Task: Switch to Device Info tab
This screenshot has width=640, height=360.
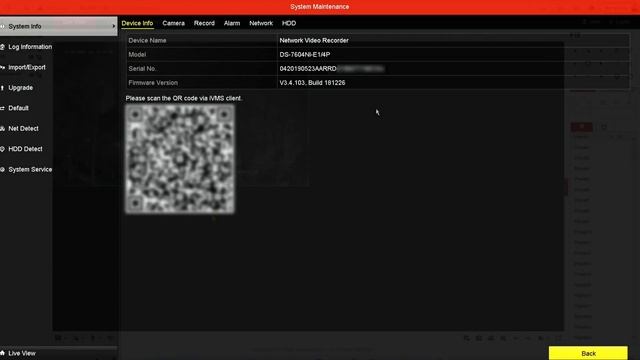Action: pos(137,23)
